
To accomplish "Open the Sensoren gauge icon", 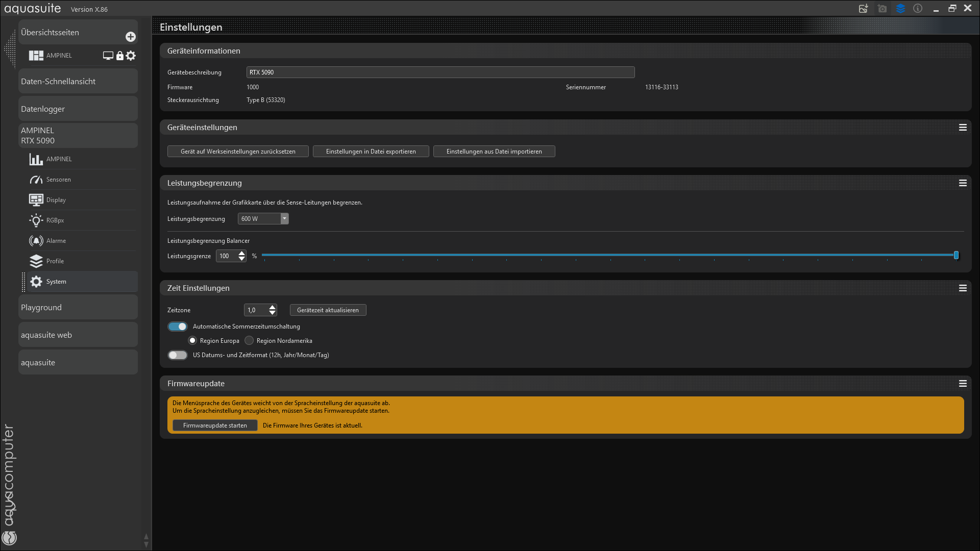I will coord(36,180).
